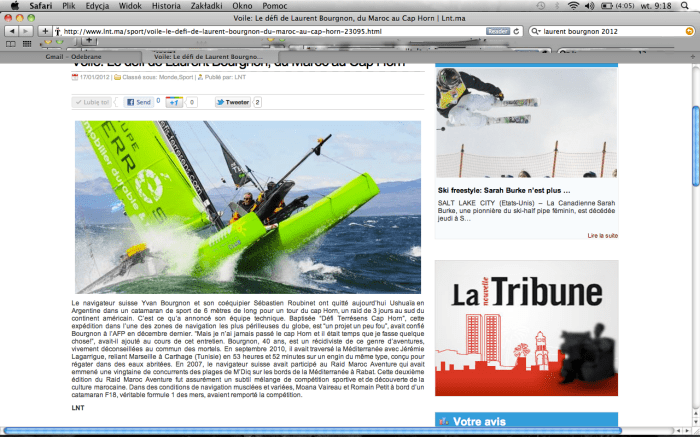This screenshot has width=700, height=437.
Task: Open the Apple logo menu
Action: coord(14,6)
